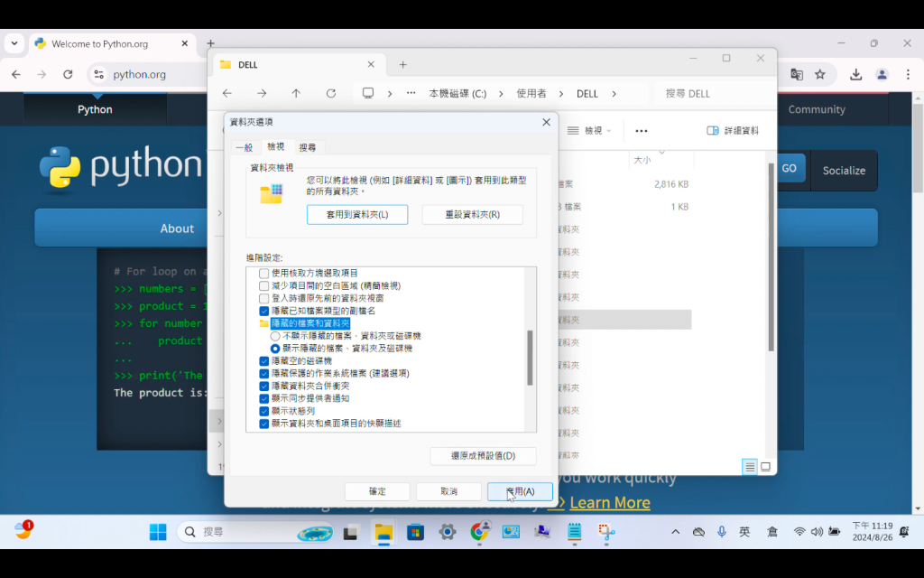Uncheck 顯示同步提供者通知 checkbox
The width and height of the screenshot is (924, 578).
264,398
